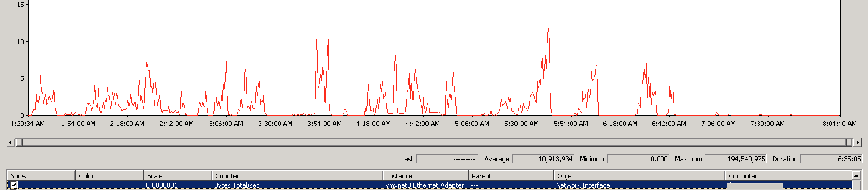The width and height of the screenshot is (868, 190).
Task: Click the counter list scroll up arrow
Action: [856, 176]
